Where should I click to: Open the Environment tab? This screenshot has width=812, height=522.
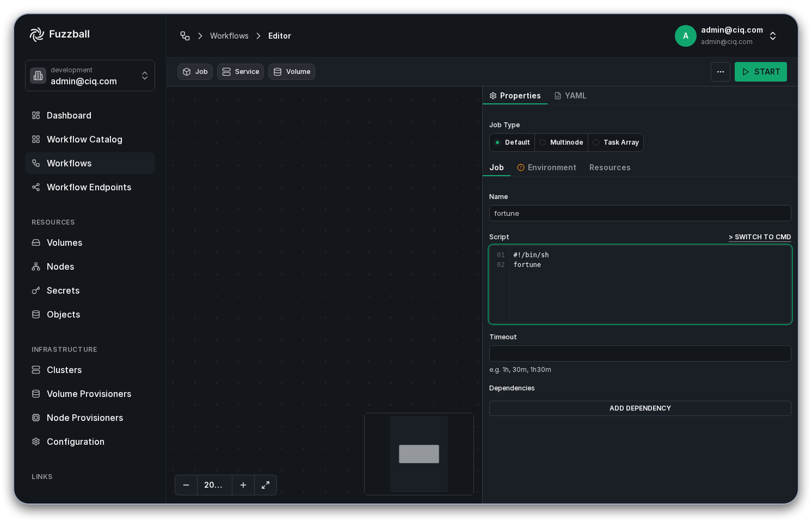click(546, 167)
